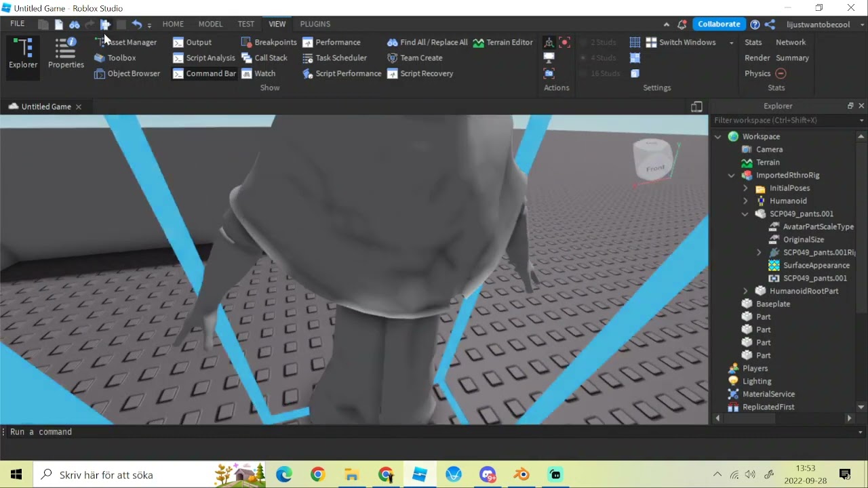Switch to the MODEL ribbon tab
868x488 pixels.
(x=210, y=24)
